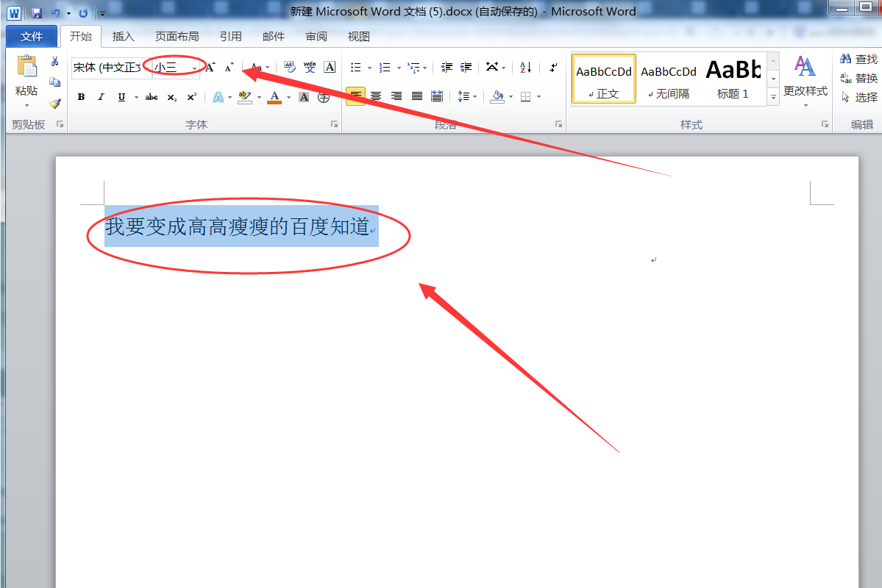The width and height of the screenshot is (882, 588).
Task: Toggle Align Left paragraph alignment
Action: coord(355,96)
